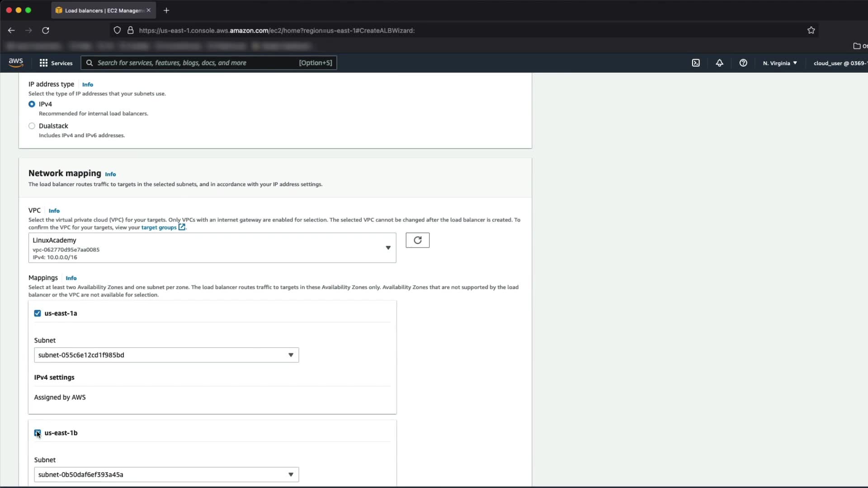The width and height of the screenshot is (868, 488).
Task: Refresh the VPC list
Action: [417, 240]
